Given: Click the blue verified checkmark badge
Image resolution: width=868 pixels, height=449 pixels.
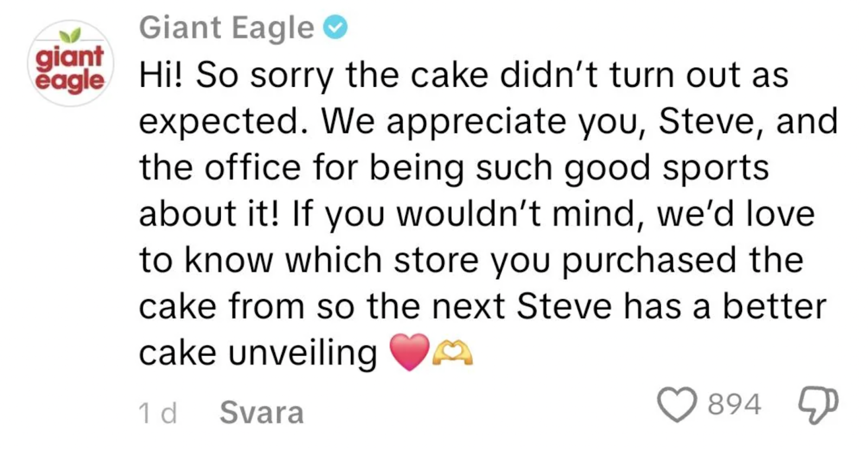Looking at the screenshot, I should 335,28.
